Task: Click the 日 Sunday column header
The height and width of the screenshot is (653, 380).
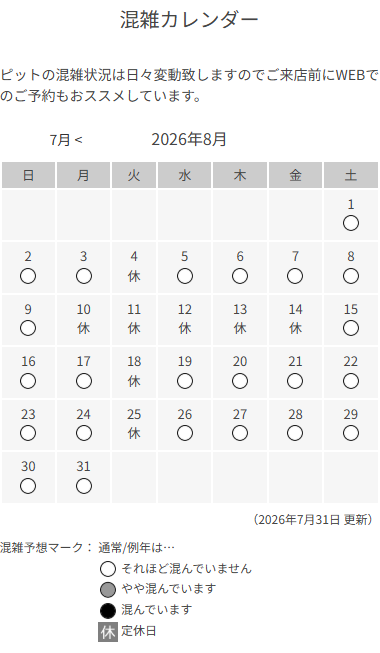Action: point(28,175)
